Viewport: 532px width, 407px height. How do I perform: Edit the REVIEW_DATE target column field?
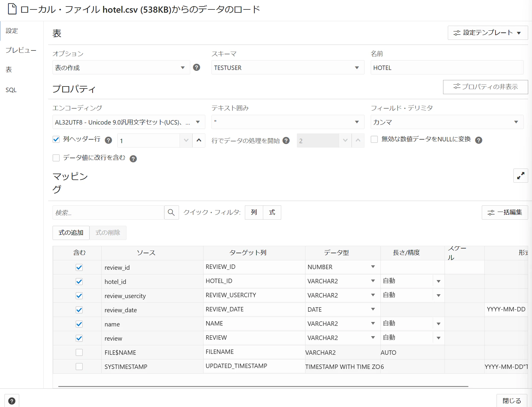tap(254, 309)
